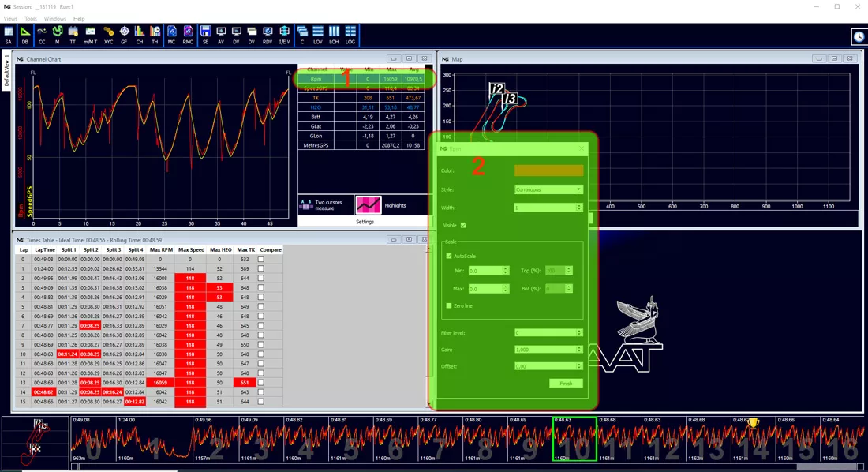
Task: Click the Rpm Color swatch
Action: pyautogui.click(x=548, y=170)
